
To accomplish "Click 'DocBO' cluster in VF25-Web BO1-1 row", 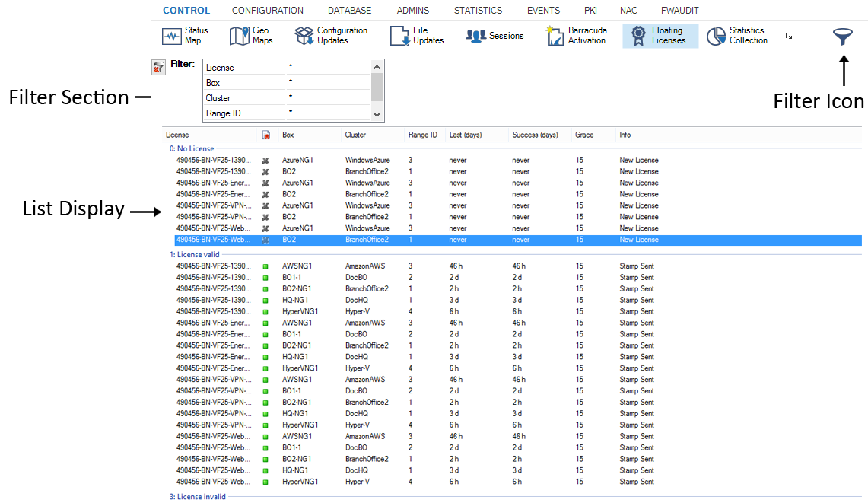I will (x=356, y=448).
